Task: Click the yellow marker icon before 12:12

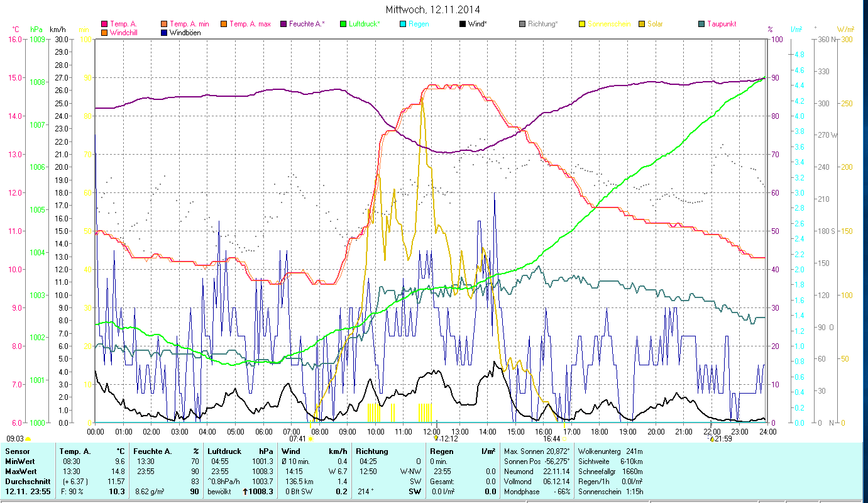Action: pyautogui.click(x=436, y=438)
